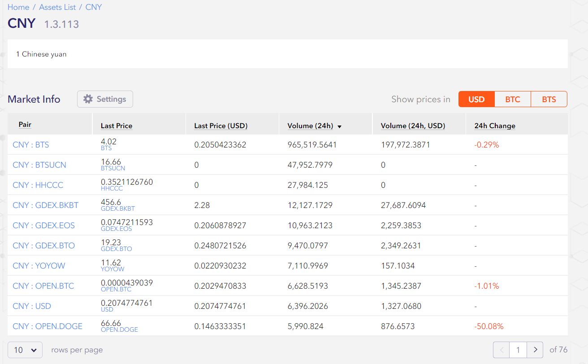Click the 876.6573 USD volume cell
Image resolution: width=588 pixels, height=364 pixels.
(398, 326)
